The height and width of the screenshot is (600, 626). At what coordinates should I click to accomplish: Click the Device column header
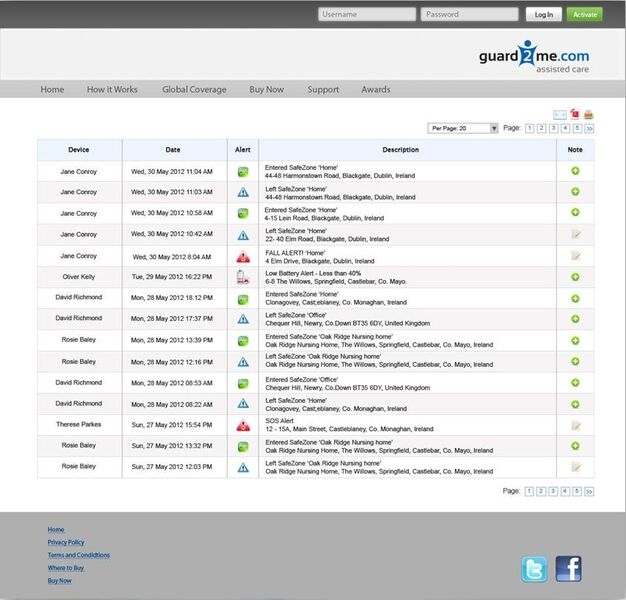(x=79, y=150)
